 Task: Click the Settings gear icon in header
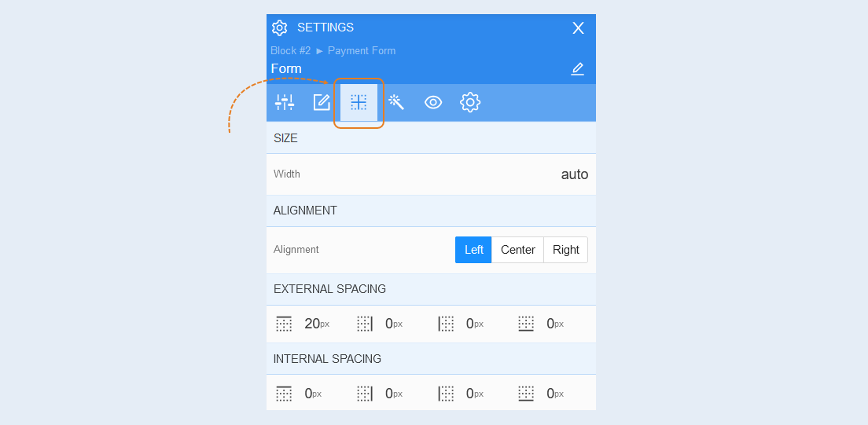[x=280, y=27]
